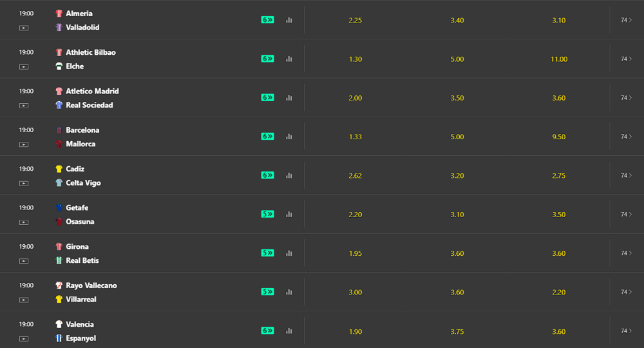Open statistics icon for Almeria vs Valladolid
The width and height of the screenshot is (644, 348).
coord(289,20)
